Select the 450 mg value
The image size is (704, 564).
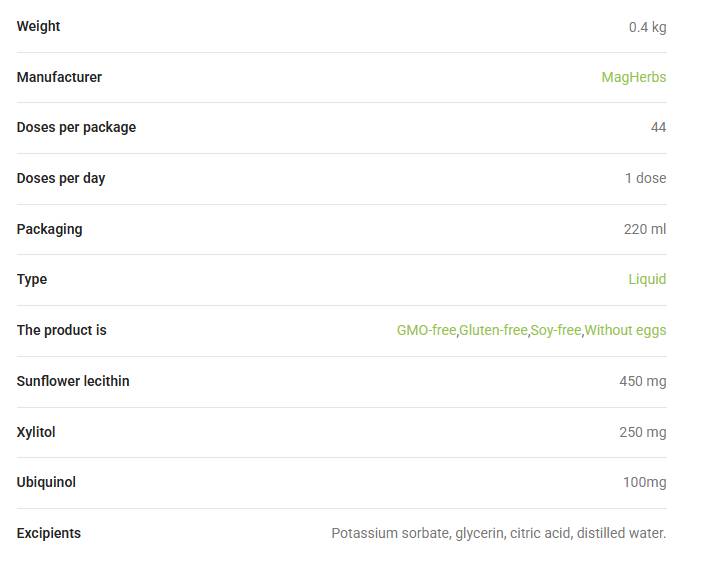point(642,382)
